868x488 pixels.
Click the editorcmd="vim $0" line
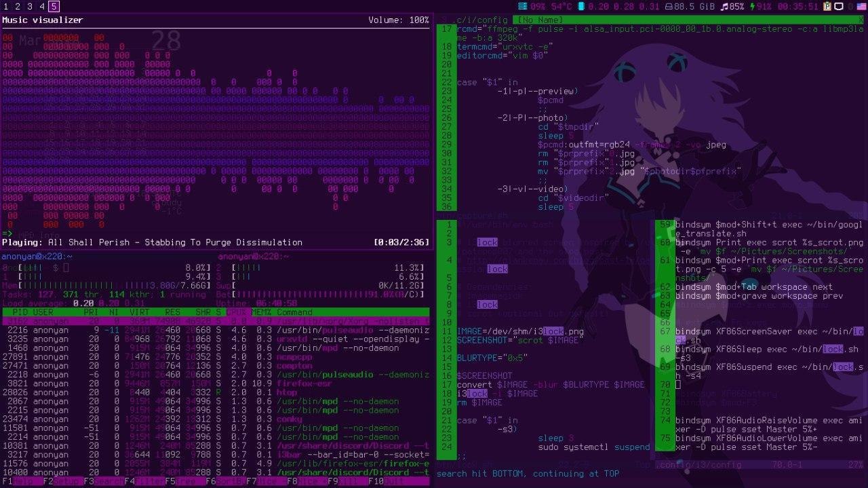502,56
